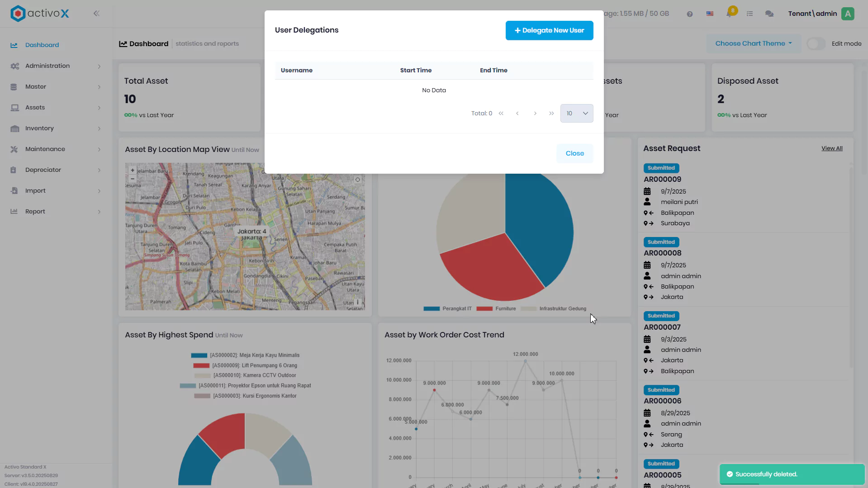Toggle Infrastruktur Gedung legend color swatch
The height and width of the screenshot is (488, 868).
(529, 309)
